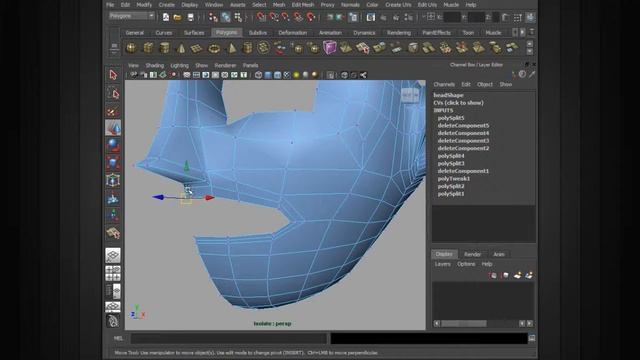Toggle Select by hierarchy mode
This screenshot has height=360, width=640.
coord(213,17)
